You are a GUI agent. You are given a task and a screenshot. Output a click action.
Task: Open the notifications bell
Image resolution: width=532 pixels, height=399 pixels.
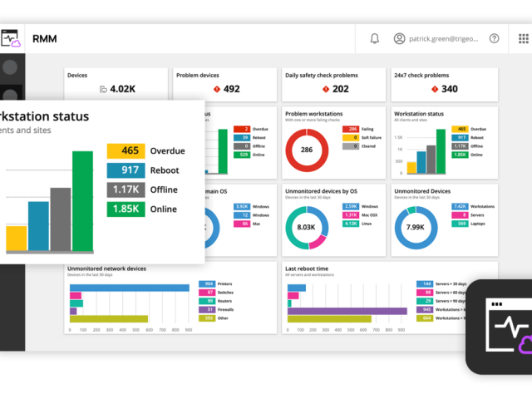point(375,38)
